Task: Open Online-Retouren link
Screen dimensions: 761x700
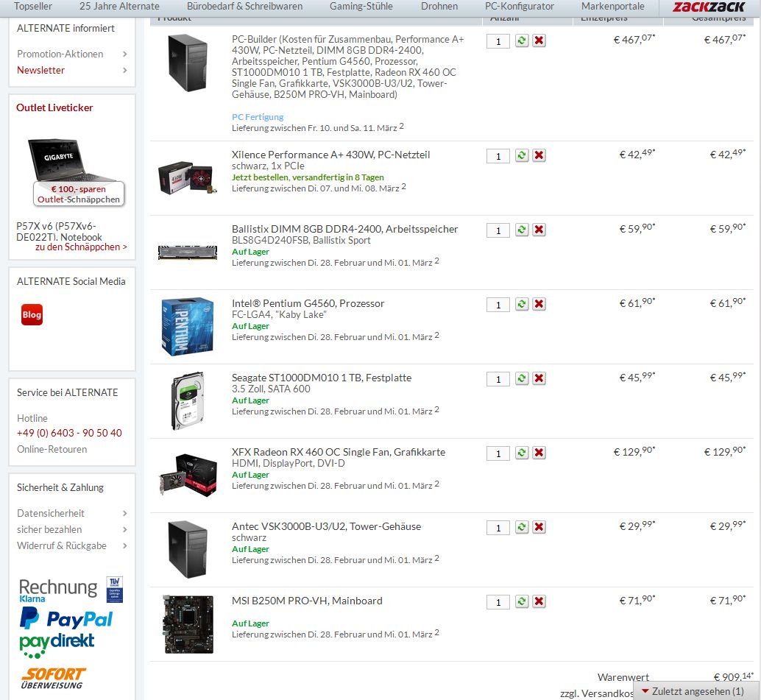Action: pyautogui.click(x=52, y=450)
